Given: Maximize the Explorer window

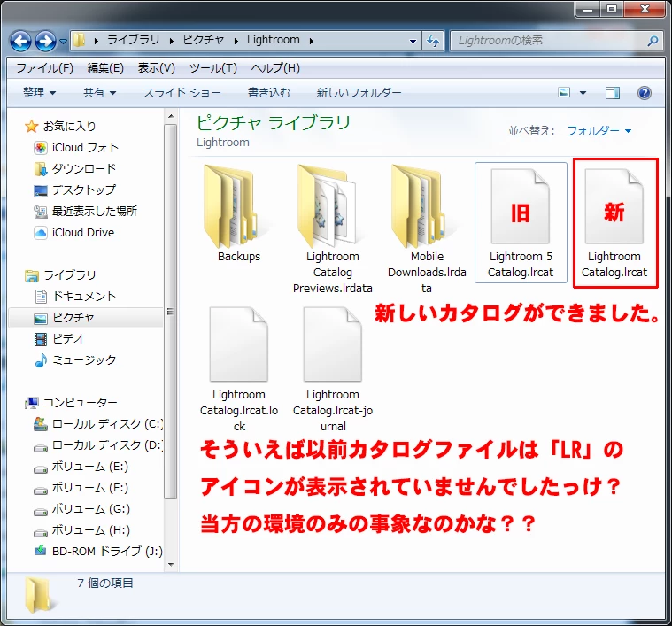Looking at the screenshot, I should pos(612,9).
